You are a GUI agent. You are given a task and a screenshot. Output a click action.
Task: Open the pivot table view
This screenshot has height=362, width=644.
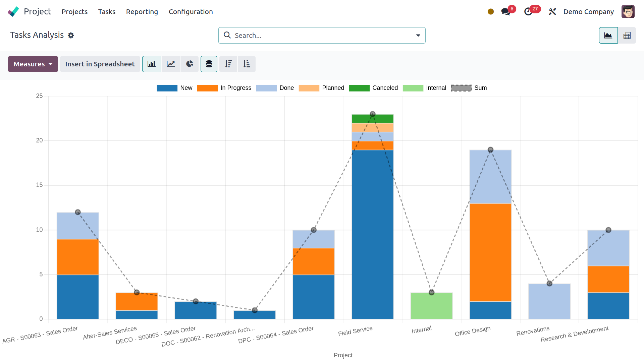[x=627, y=36]
